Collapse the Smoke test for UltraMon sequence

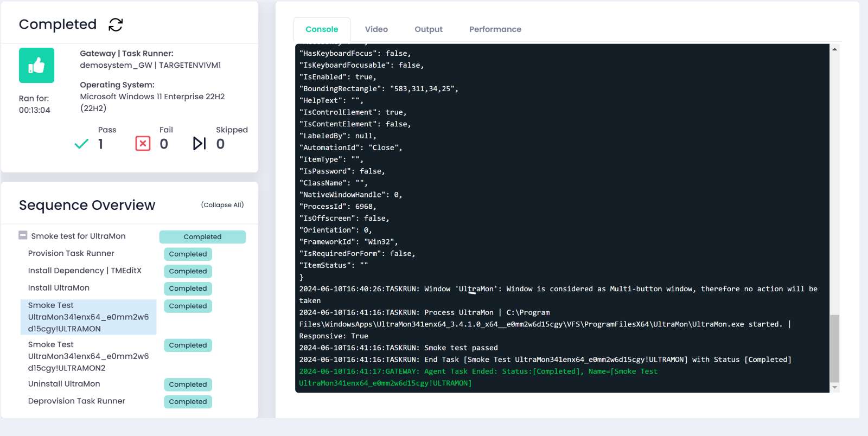coord(23,235)
